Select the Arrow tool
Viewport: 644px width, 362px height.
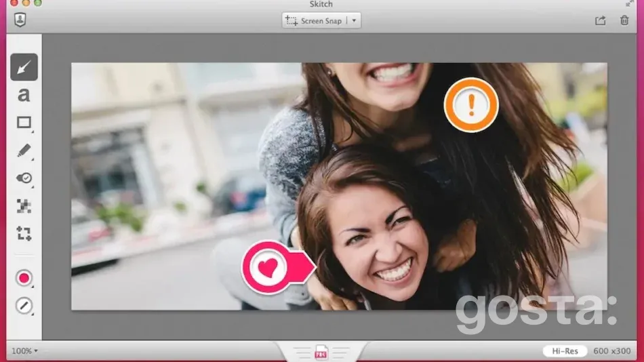[x=24, y=67]
